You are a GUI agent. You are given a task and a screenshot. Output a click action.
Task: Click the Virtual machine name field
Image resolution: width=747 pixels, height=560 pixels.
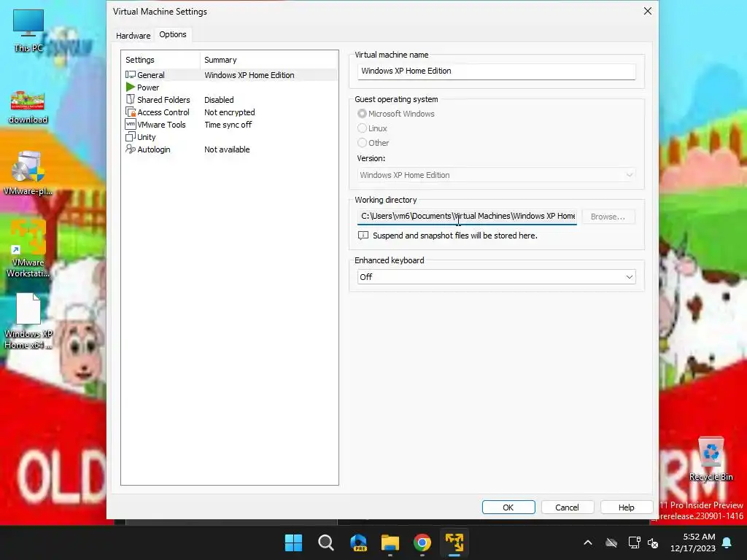[496, 71]
